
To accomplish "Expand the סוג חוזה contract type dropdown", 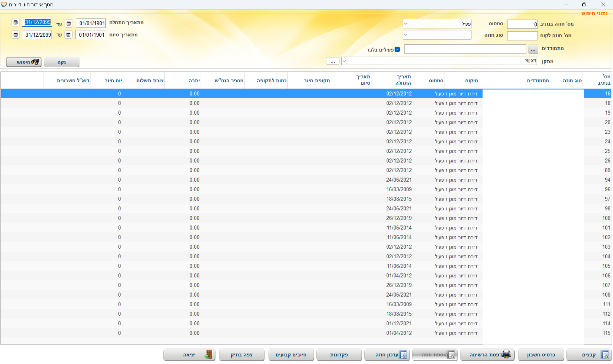I will pos(406,35).
